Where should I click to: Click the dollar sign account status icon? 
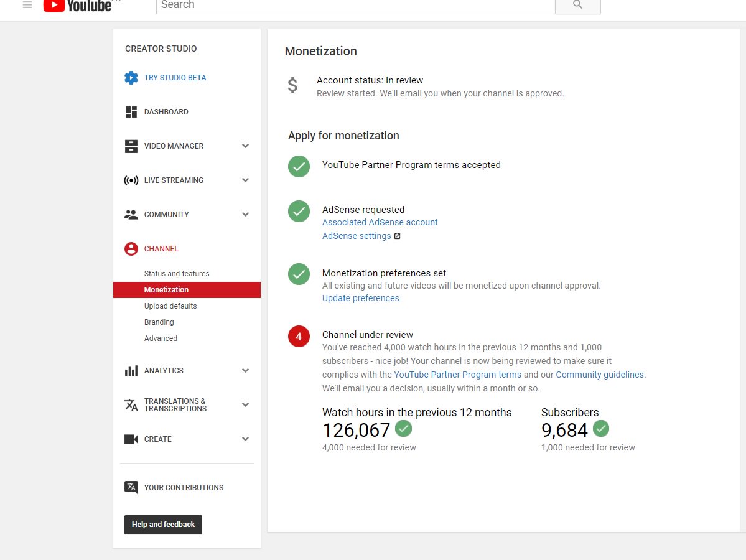click(x=292, y=85)
